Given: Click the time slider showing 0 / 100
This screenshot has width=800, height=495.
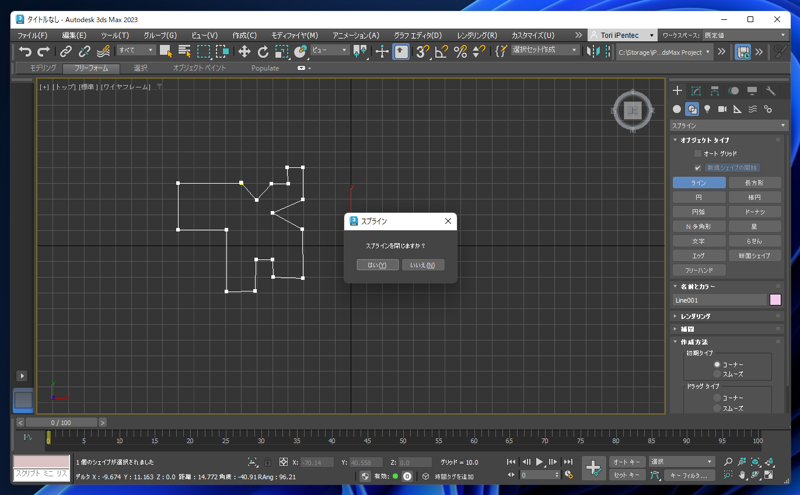Looking at the screenshot, I should click(x=61, y=423).
